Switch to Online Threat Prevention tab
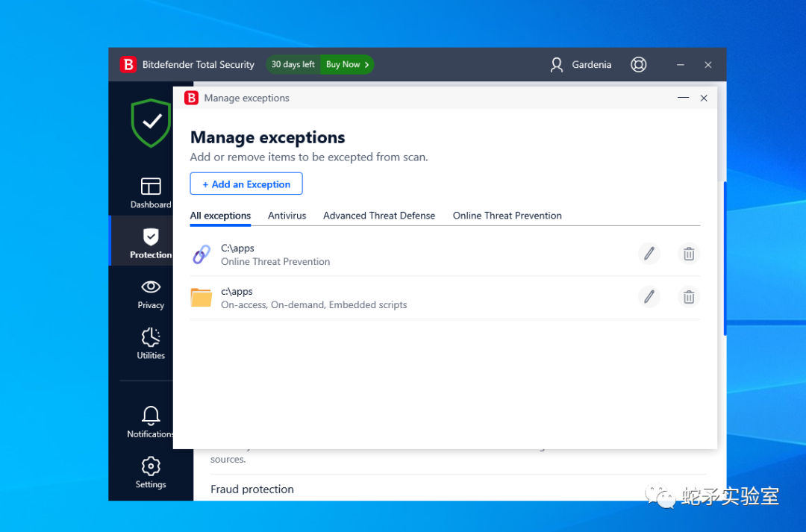Screen dimensions: 806x532 click(x=507, y=216)
